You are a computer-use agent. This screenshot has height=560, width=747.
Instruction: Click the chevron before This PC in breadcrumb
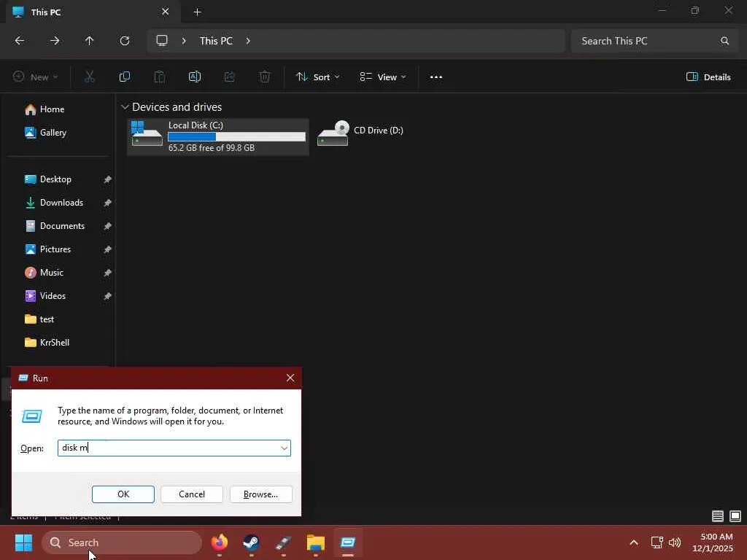pyautogui.click(x=184, y=41)
